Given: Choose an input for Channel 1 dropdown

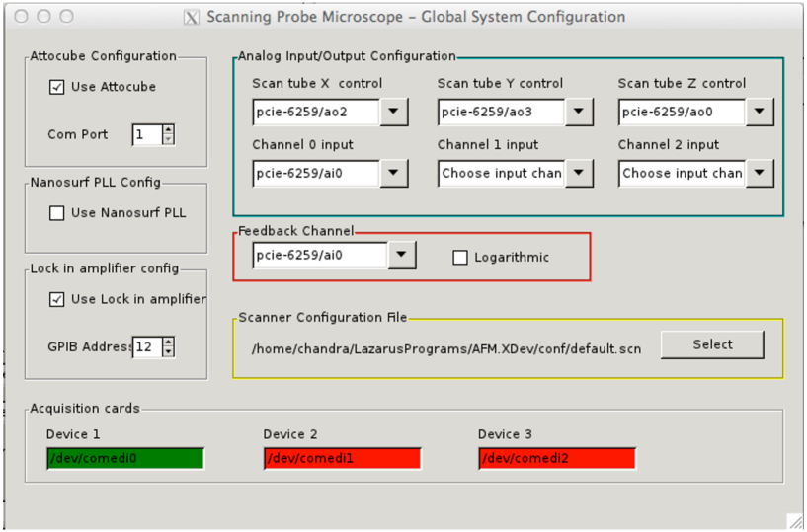Looking at the screenshot, I should click(x=579, y=173).
